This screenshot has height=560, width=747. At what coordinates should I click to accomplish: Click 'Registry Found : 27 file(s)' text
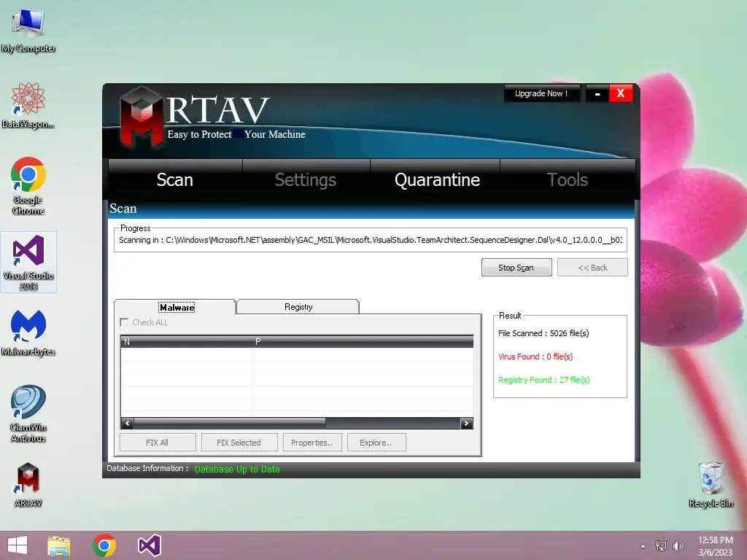543,380
